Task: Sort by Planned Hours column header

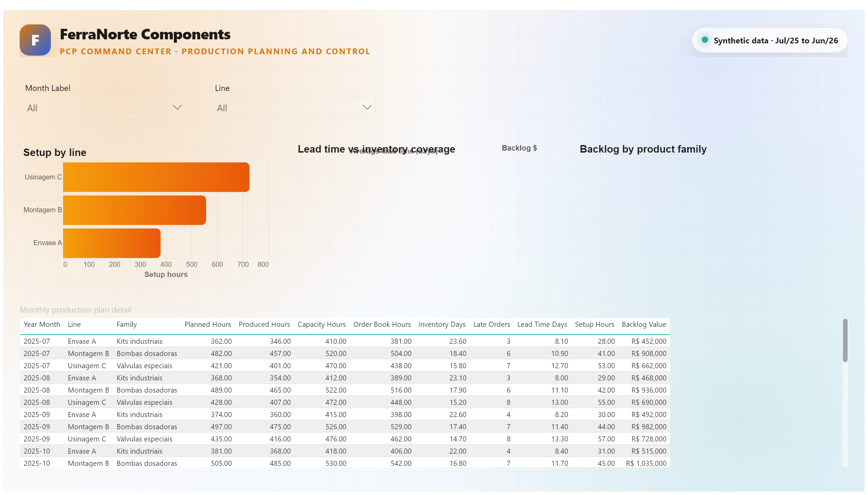Action: point(208,324)
